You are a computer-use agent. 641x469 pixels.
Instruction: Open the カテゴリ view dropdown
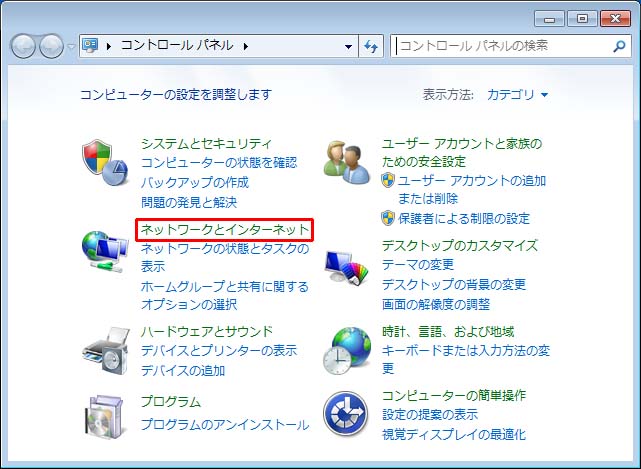tap(517, 94)
